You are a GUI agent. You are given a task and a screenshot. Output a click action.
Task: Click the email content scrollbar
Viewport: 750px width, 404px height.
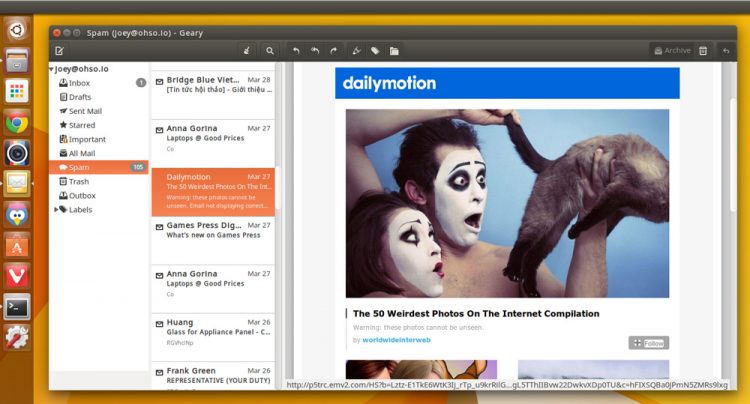click(x=733, y=155)
